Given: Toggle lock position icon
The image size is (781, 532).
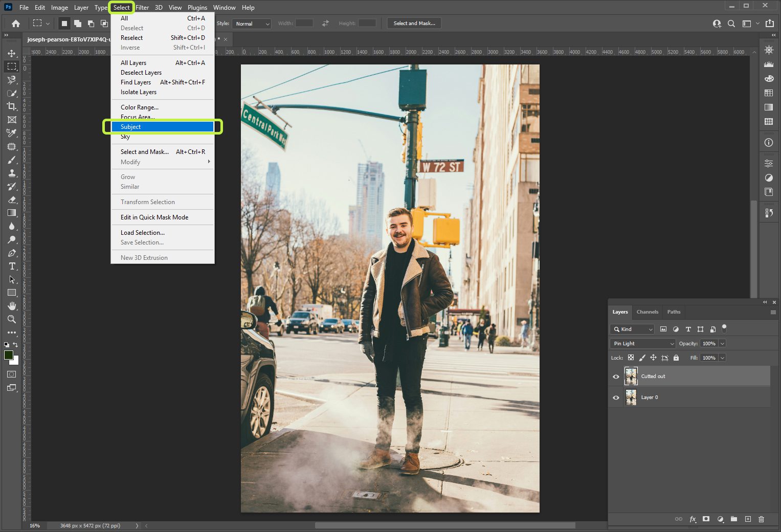Looking at the screenshot, I should [653, 358].
